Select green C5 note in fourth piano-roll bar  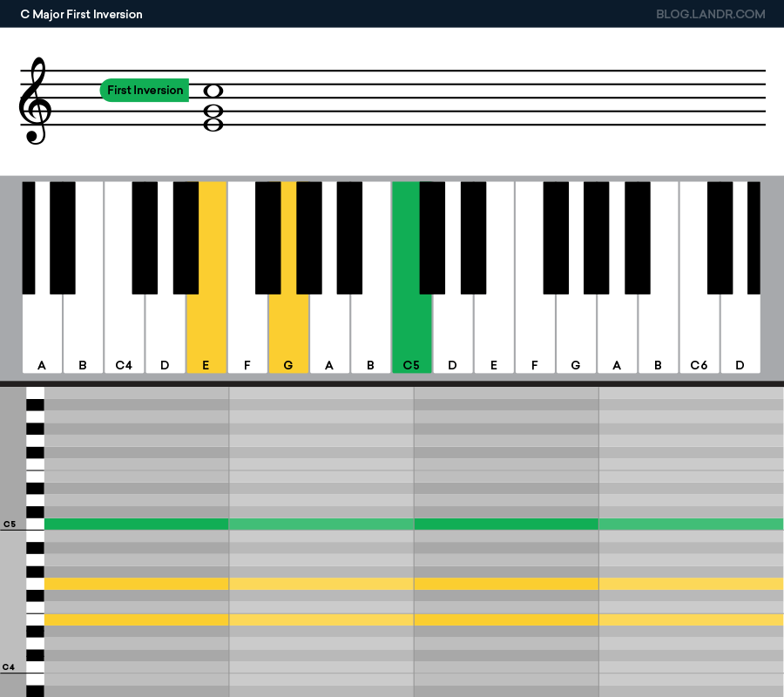[x=692, y=524]
